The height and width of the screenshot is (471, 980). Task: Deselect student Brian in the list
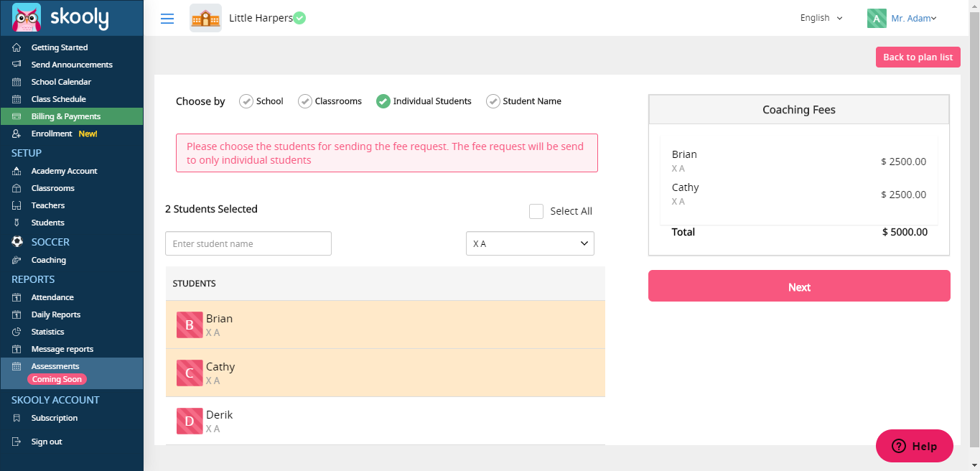point(386,325)
